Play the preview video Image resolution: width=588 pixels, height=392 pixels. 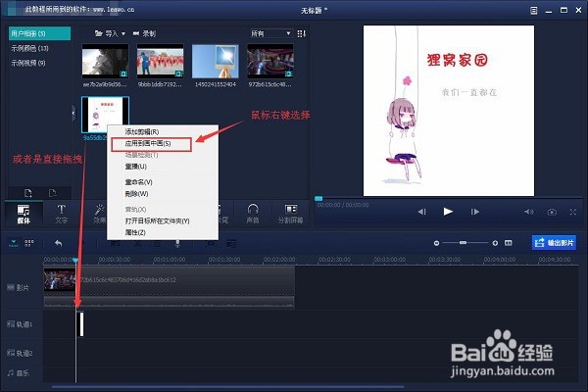[448, 212]
